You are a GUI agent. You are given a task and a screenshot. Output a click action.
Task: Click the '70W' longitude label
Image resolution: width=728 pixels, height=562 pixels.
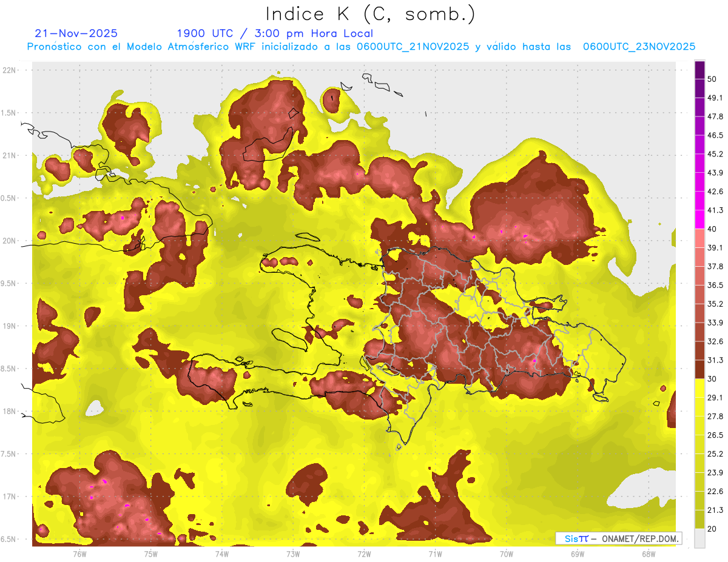pos(506,554)
